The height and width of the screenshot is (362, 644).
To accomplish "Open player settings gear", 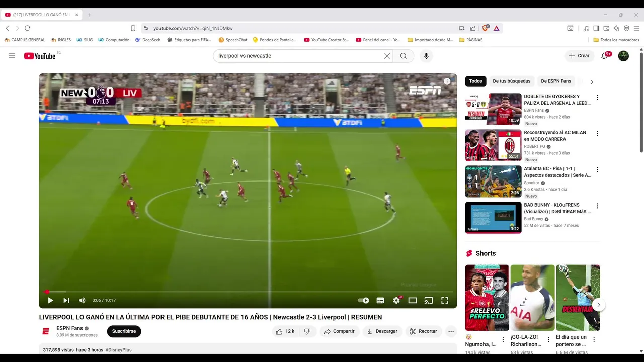I will pos(396,300).
